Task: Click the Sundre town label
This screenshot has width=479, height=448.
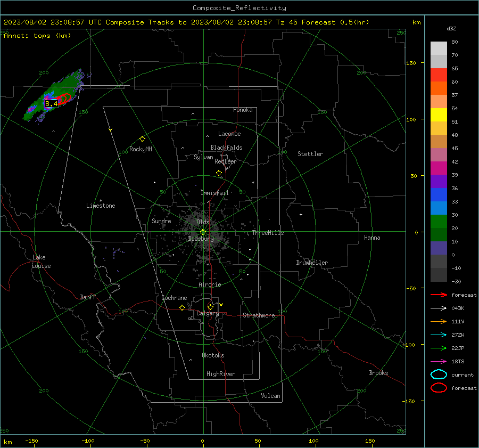Action: click(x=161, y=221)
